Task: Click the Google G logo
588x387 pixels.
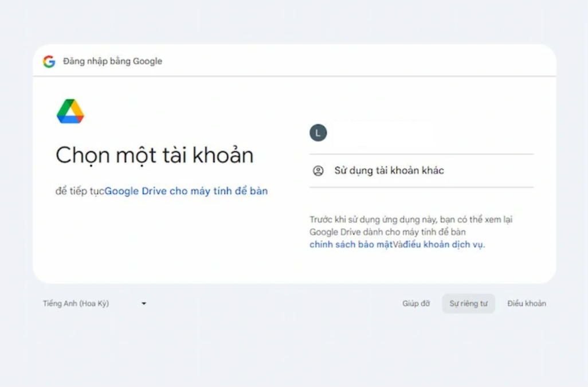Action: pos(49,61)
